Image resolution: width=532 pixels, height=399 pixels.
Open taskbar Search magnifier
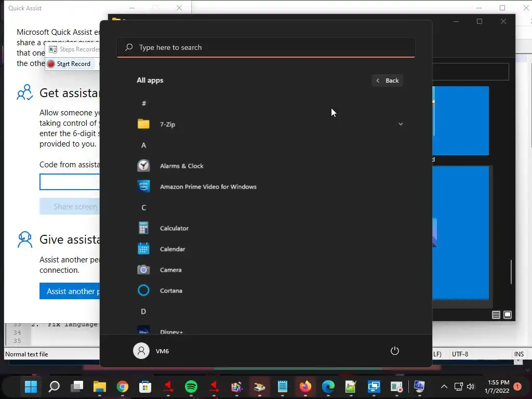click(54, 387)
